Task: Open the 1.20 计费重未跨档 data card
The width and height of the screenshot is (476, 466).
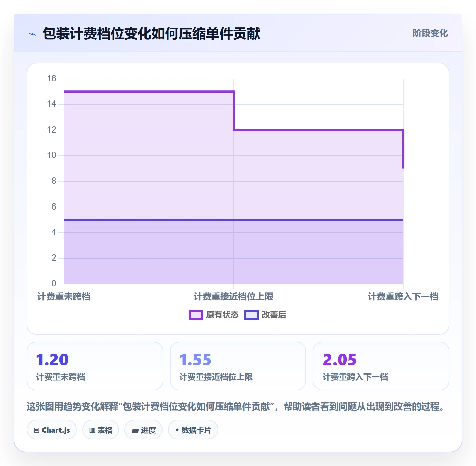Action: coord(95,366)
